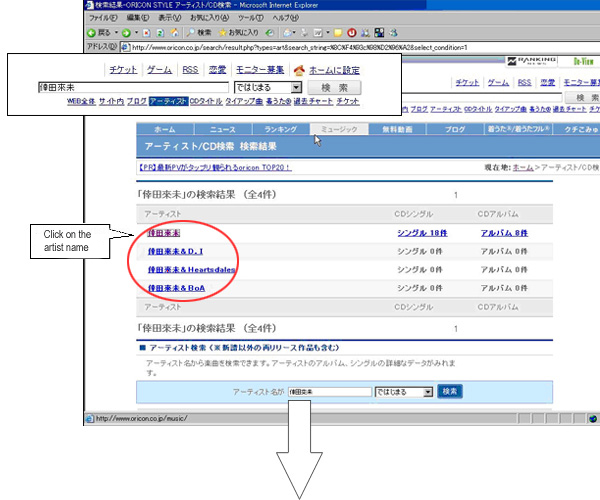Click ホームに設定 link in enlarged inset

pyautogui.click(x=334, y=70)
